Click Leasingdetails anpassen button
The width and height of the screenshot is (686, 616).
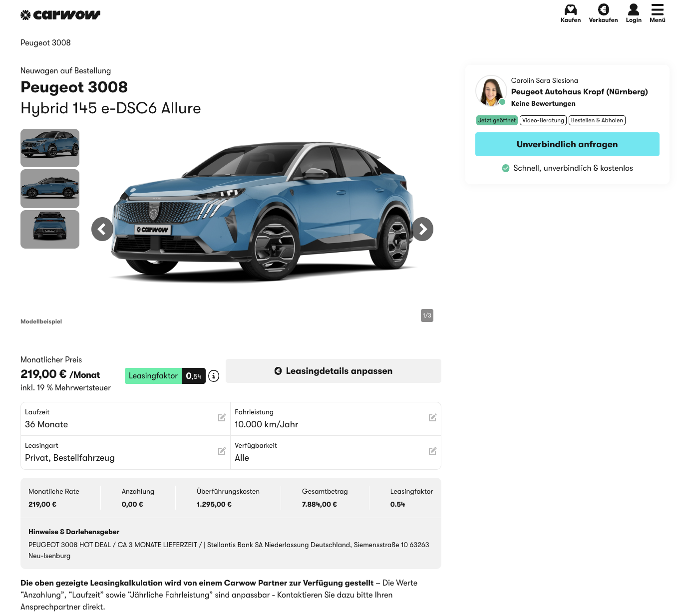pyautogui.click(x=333, y=371)
